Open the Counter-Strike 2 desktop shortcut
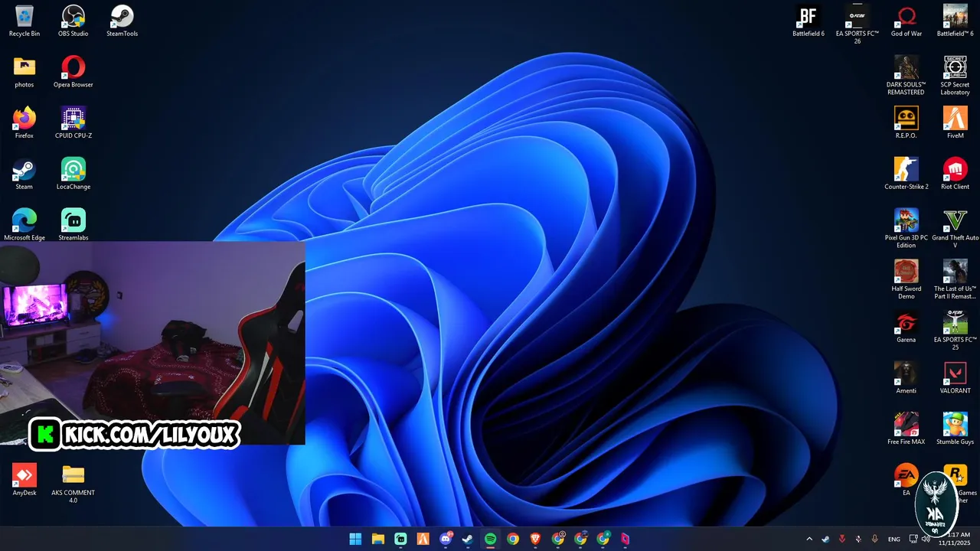 906,174
